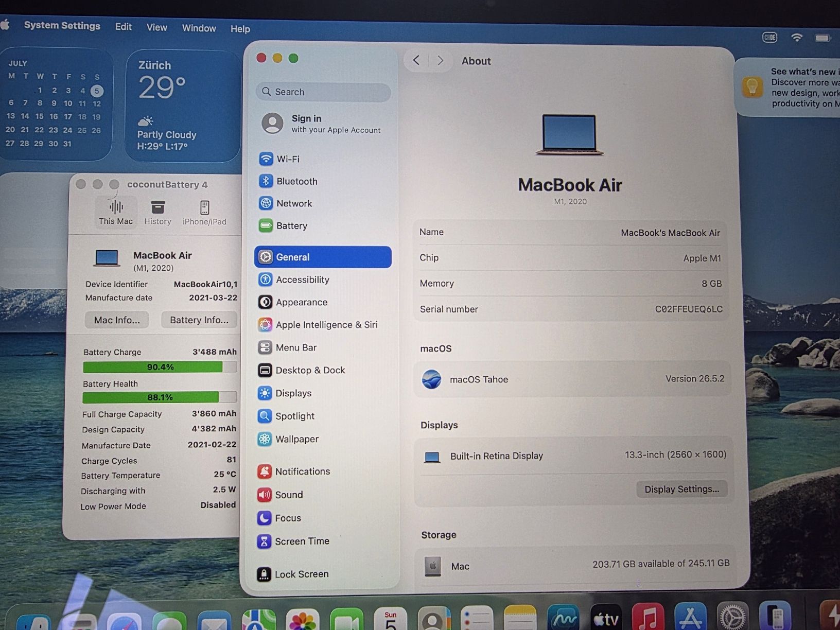Open Calendar from the Dock
The width and height of the screenshot is (840, 630).
pyautogui.click(x=391, y=619)
